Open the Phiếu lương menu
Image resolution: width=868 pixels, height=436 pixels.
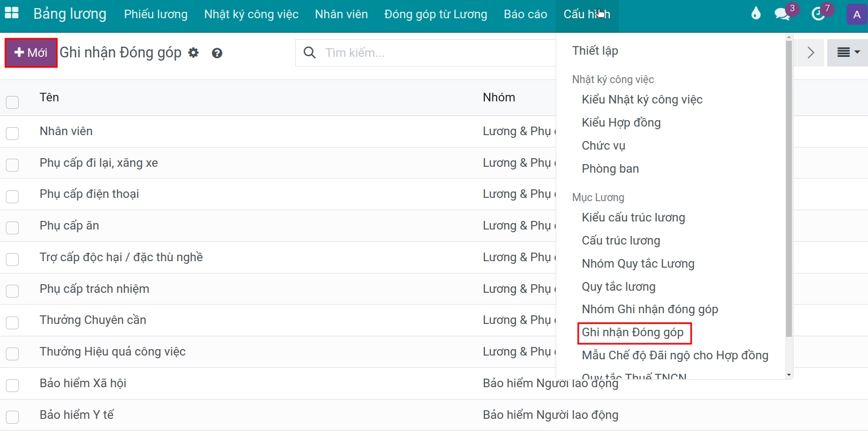(x=156, y=14)
